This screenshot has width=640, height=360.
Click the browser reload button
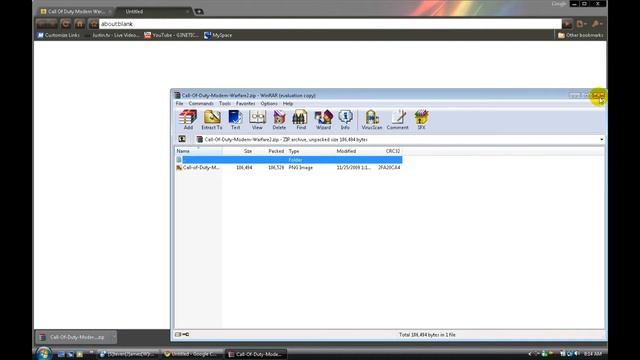[66, 24]
